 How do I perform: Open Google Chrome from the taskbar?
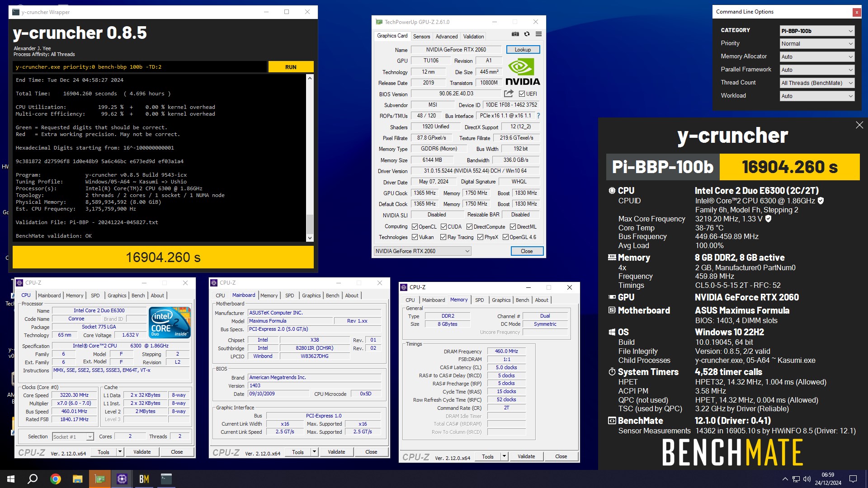click(56, 479)
